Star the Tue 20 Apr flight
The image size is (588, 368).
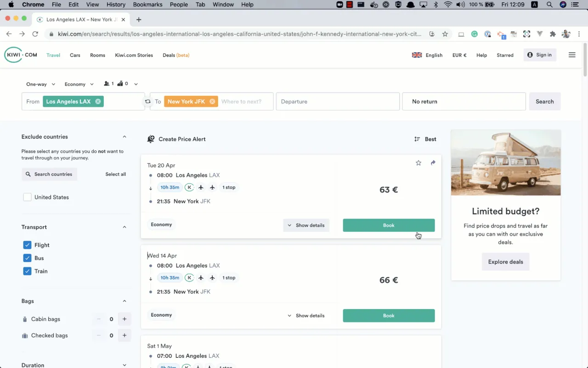coord(418,163)
